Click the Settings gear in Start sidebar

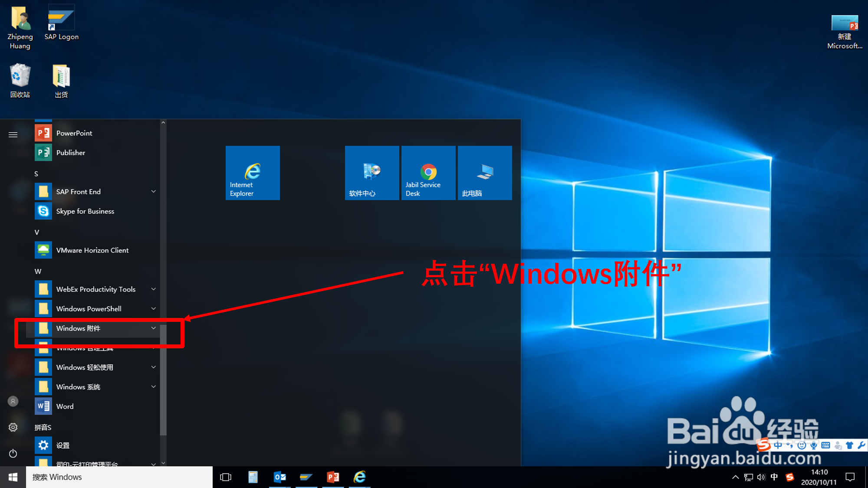pyautogui.click(x=13, y=427)
